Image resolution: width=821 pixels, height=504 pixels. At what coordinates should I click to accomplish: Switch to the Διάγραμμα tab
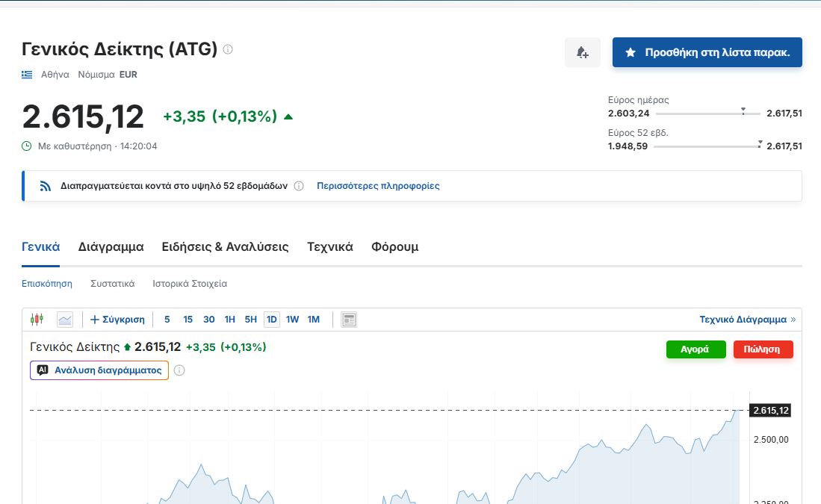click(x=111, y=246)
